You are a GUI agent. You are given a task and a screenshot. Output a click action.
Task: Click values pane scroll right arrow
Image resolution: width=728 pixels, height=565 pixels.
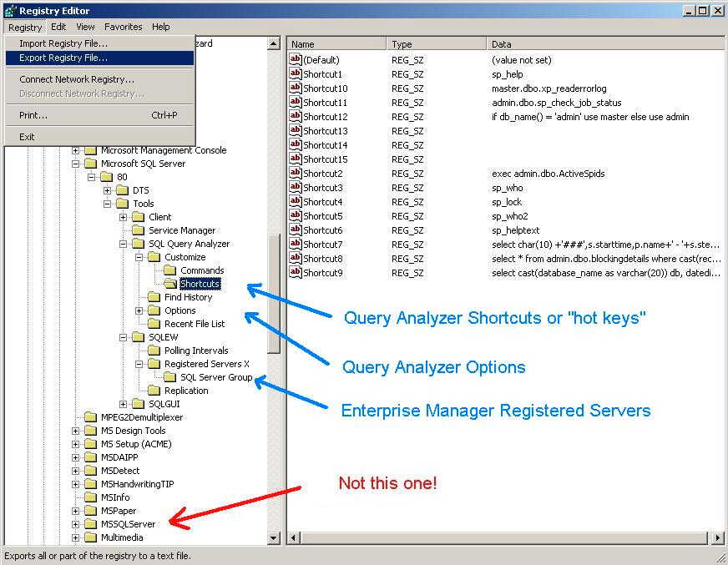[x=718, y=538]
